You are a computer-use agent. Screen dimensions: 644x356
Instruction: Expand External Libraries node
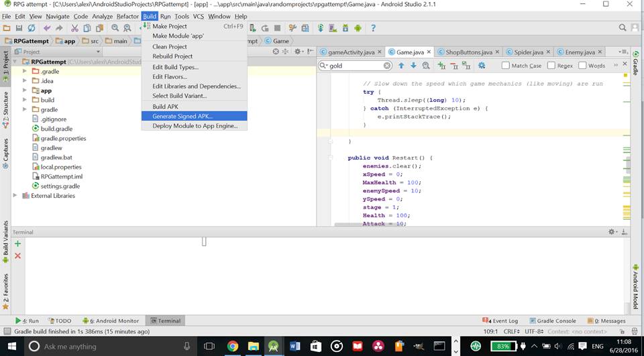(15, 196)
